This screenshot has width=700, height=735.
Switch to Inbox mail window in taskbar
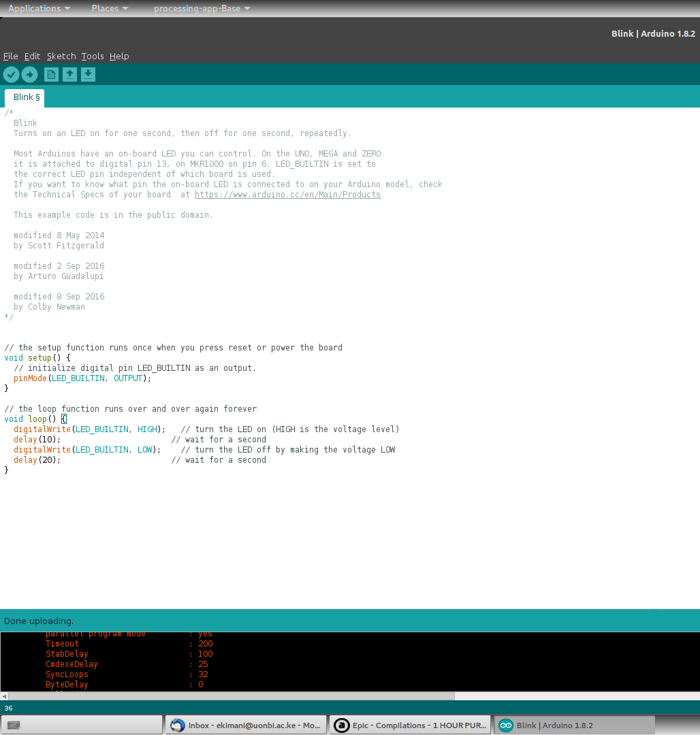[245, 725]
